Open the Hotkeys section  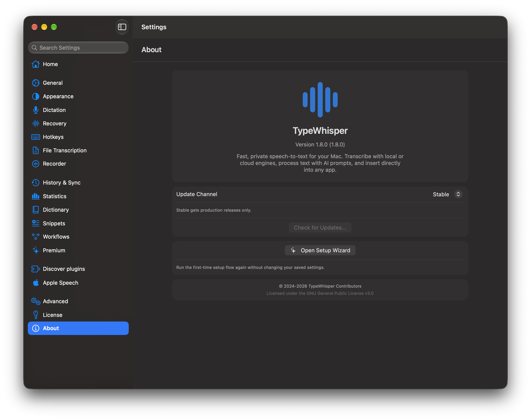[78, 137]
